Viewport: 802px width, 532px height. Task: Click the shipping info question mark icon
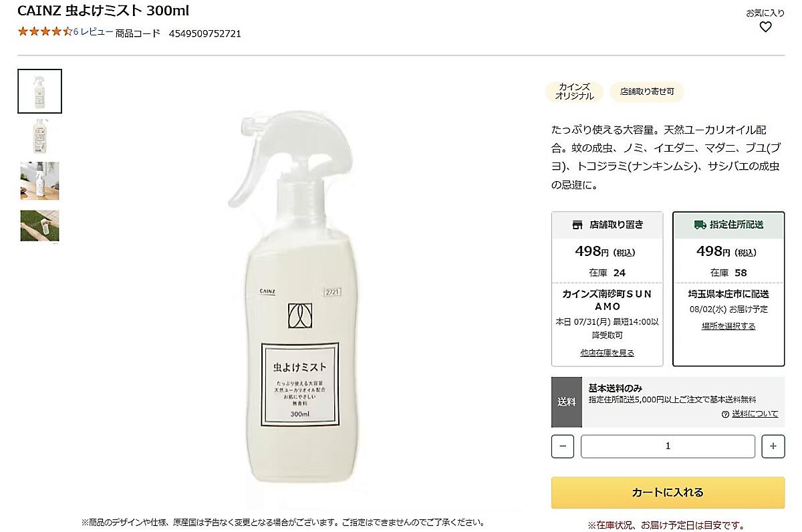click(x=725, y=414)
